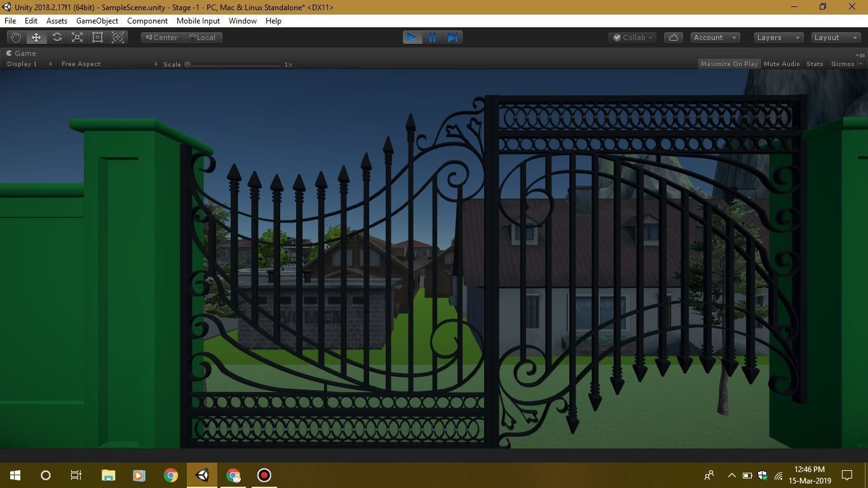Viewport: 868px width, 488px height.
Task: Adjust the Scale slider handle
Action: [x=187, y=64]
